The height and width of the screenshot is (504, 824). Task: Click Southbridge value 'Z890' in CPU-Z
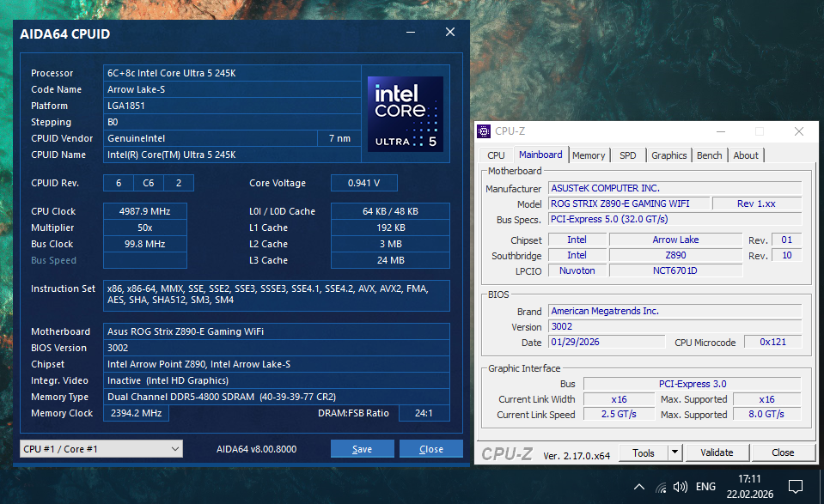(x=676, y=255)
